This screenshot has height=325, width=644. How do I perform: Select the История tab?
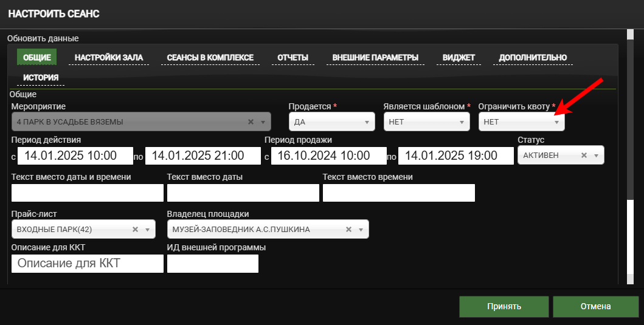(41, 78)
